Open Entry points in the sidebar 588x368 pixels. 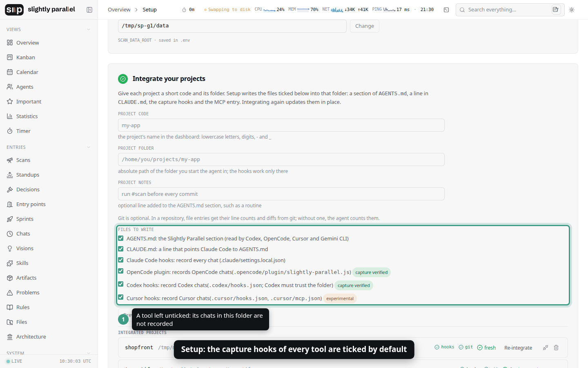pyautogui.click(x=49, y=204)
